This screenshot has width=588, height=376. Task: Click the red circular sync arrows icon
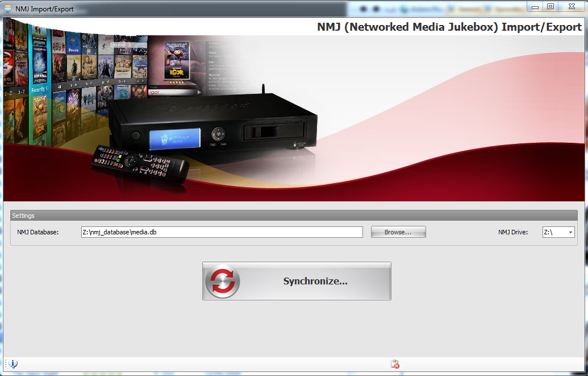[223, 281]
